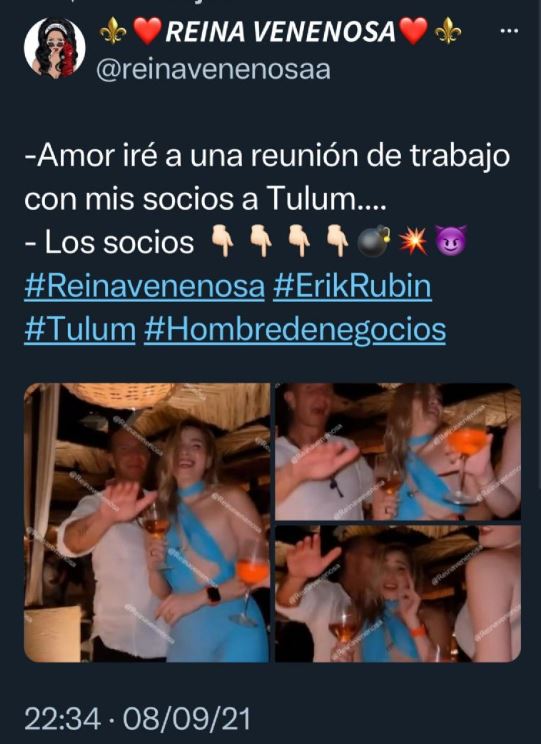Tap the red heart before REINA VENENOSA
Viewport: 541px width, 744px height.
coord(148,31)
